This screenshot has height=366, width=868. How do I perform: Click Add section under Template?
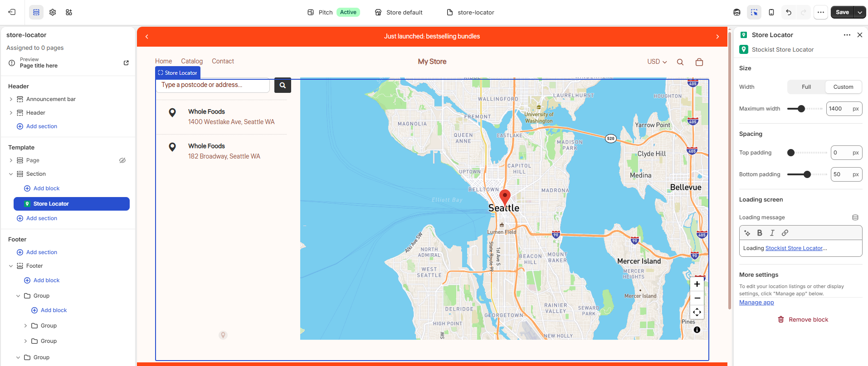point(37,218)
